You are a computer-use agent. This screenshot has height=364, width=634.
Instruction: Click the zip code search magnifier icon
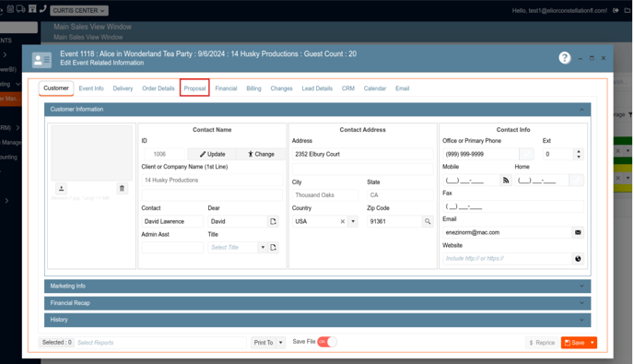coord(428,222)
